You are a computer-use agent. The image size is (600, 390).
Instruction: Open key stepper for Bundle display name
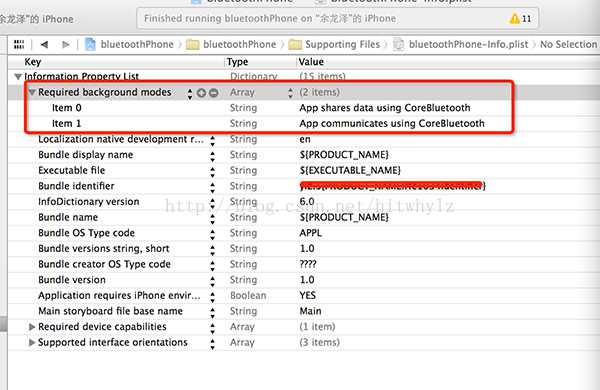click(x=212, y=155)
